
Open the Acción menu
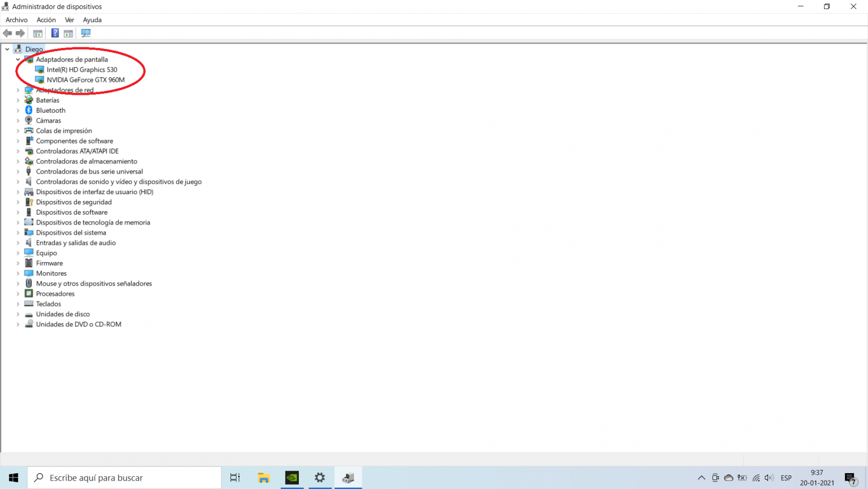click(46, 20)
